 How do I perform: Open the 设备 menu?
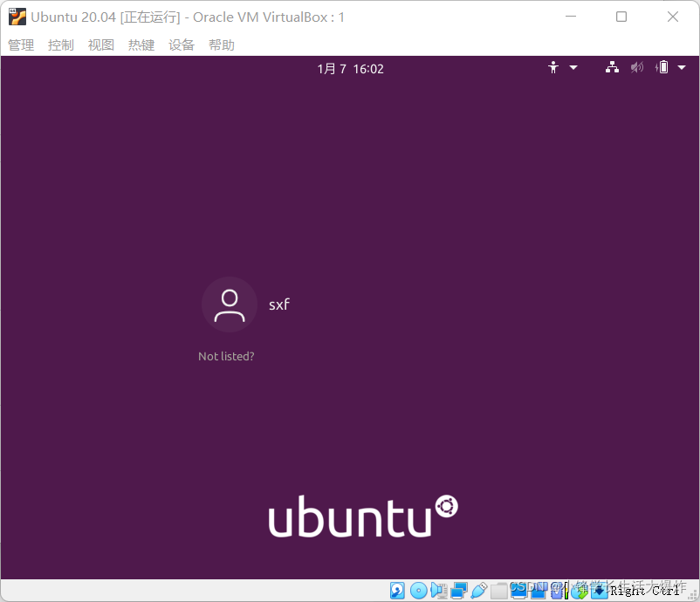pyautogui.click(x=182, y=44)
